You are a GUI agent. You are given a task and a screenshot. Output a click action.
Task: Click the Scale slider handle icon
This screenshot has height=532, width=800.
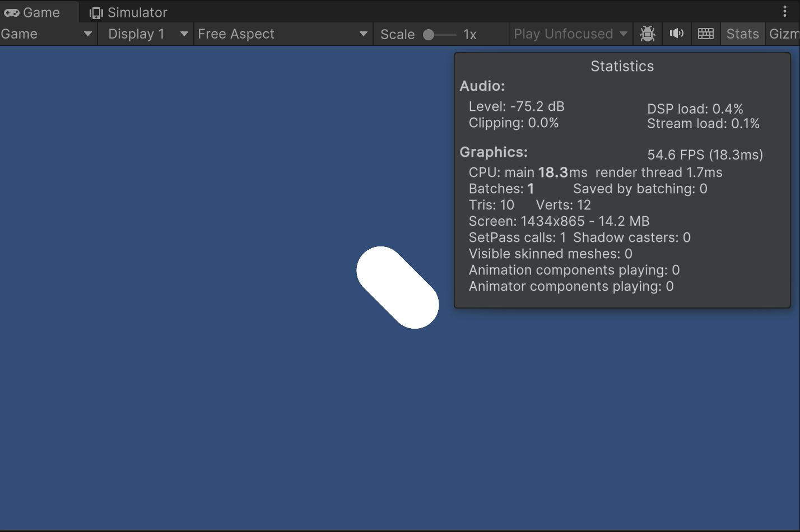point(427,34)
